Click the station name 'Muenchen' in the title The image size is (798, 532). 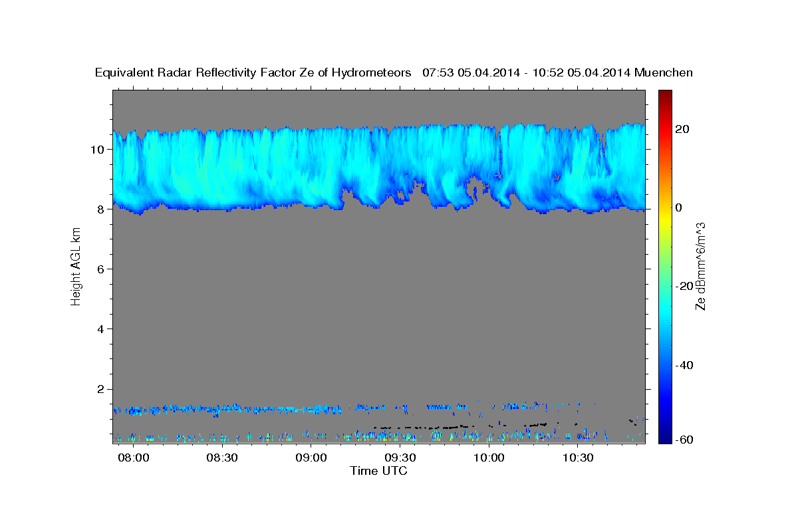pos(664,72)
